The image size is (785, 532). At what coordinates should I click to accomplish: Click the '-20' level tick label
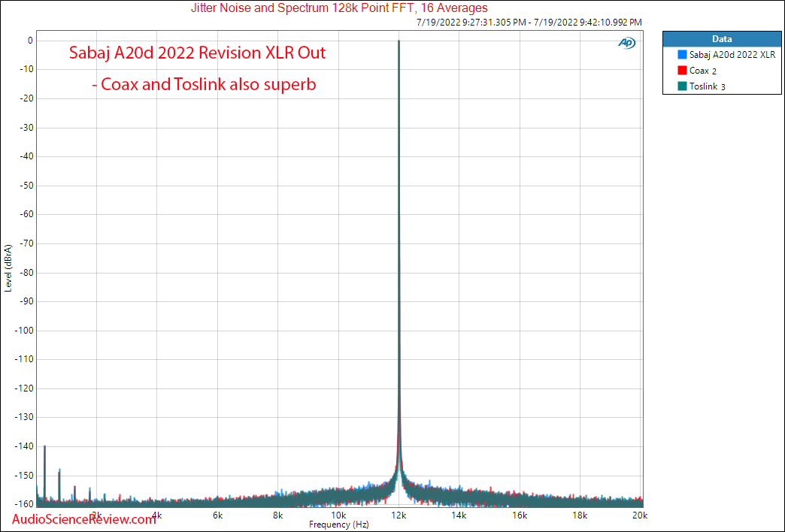(x=26, y=98)
